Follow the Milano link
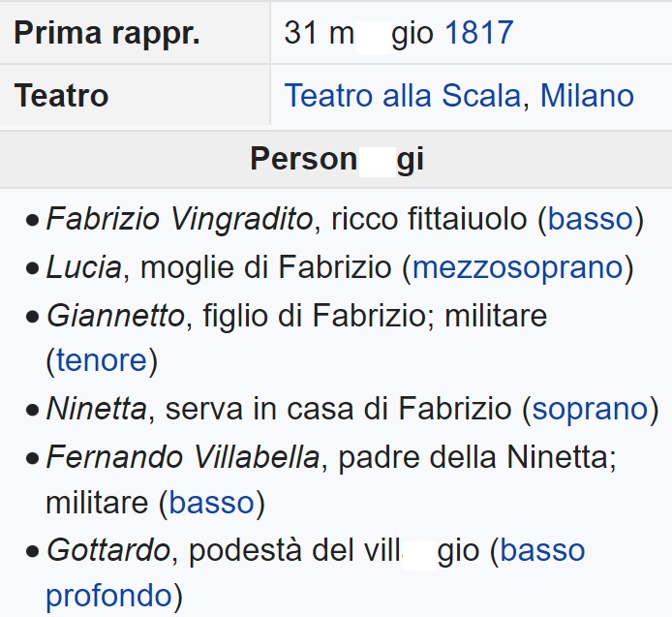The width and height of the screenshot is (672, 617). (x=587, y=96)
